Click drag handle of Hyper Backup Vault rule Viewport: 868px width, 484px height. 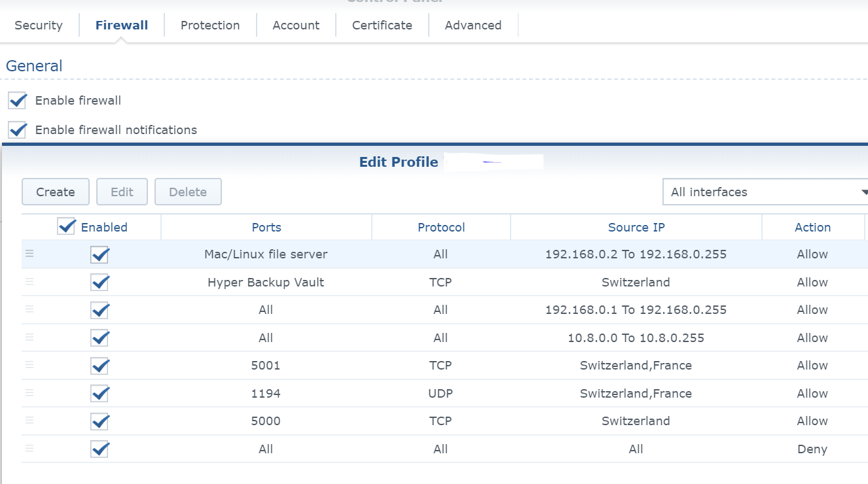click(29, 282)
